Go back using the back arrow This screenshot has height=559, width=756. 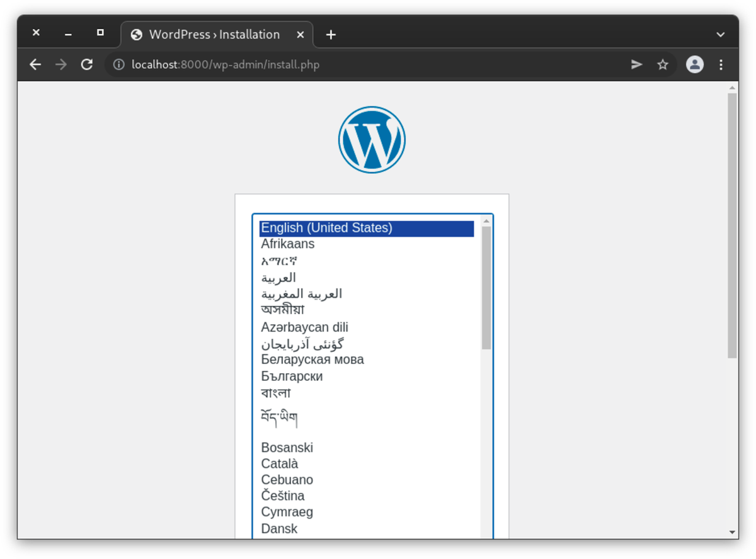point(35,64)
